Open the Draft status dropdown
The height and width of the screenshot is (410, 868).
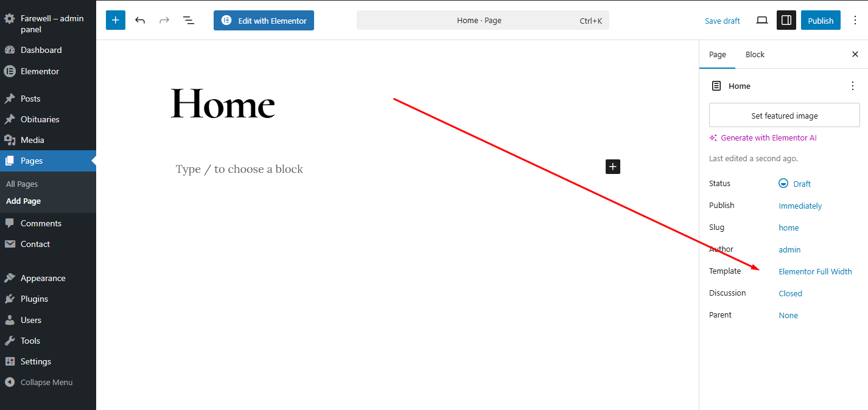(795, 184)
